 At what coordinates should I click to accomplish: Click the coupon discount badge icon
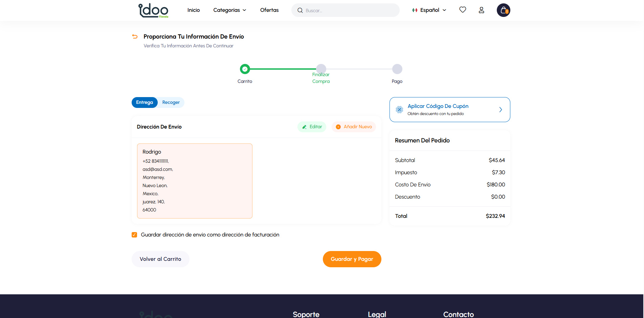[x=399, y=110]
